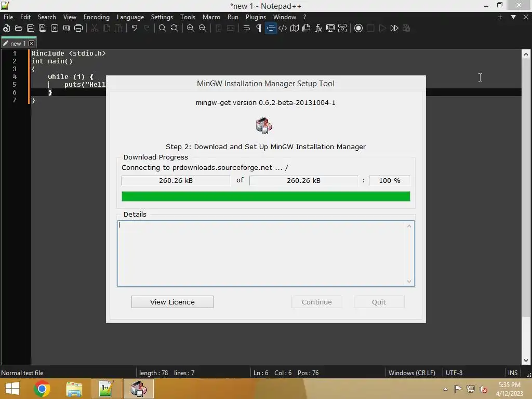Screen dimensions: 532x399
Task: Open the Replace toolbar tool
Action: tap(175, 28)
